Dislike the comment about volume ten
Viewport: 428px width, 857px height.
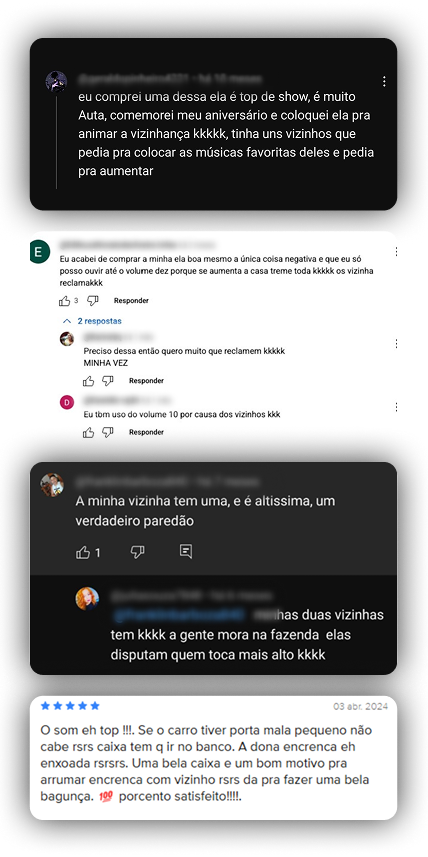click(93, 301)
